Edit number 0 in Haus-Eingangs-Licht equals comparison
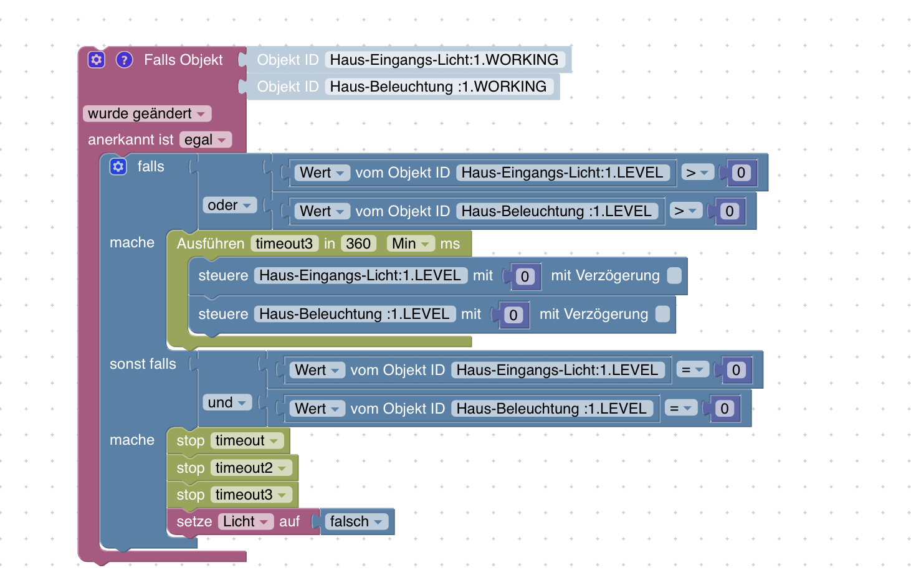The width and height of the screenshot is (911, 588). (x=736, y=370)
